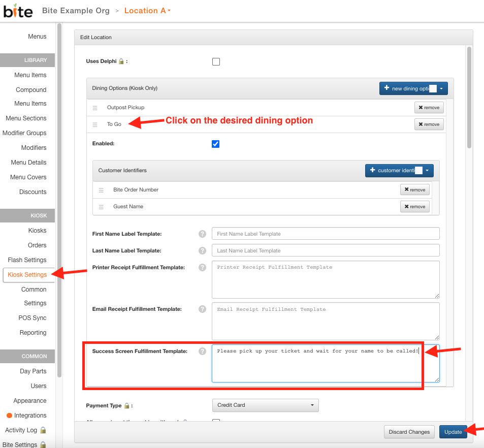This screenshot has height=448, width=484.
Task: Click the drag handle next to To Go
Action: tap(95, 124)
